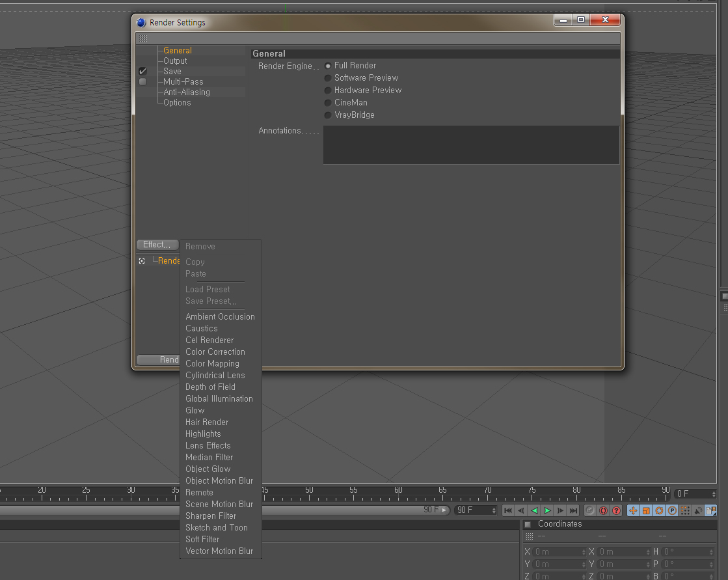Click the autokeying question mark icon

pos(616,510)
